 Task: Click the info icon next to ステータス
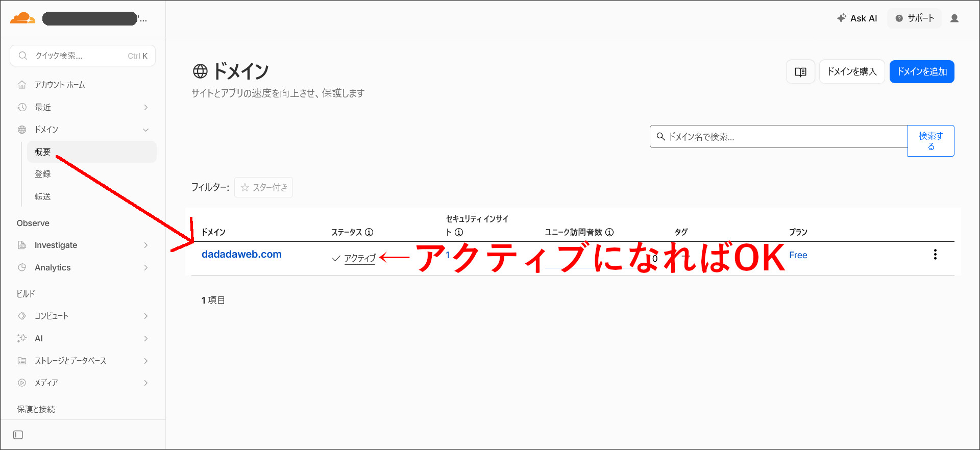pos(369,232)
